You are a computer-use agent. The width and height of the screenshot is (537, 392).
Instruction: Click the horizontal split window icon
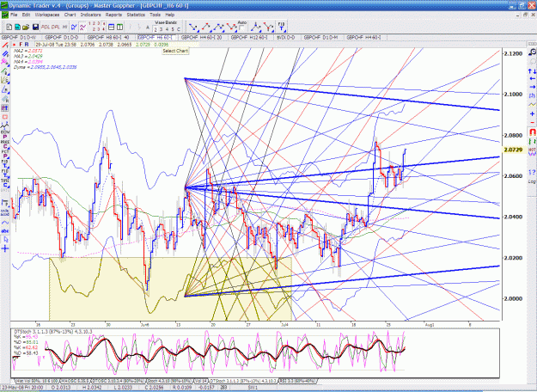pyautogui.click(x=112, y=27)
